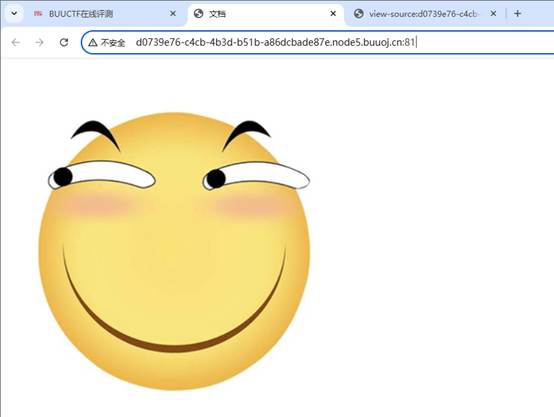Switch to the view-source tab
Image resolution: width=554 pixels, height=417 pixels.
pyautogui.click(x=424, y=14)
